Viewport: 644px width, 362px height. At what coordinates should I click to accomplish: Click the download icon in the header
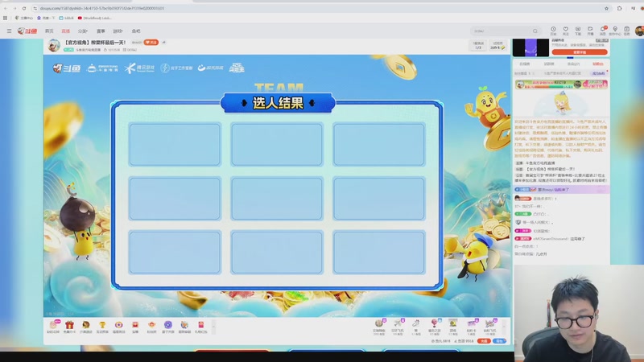coord(578,30)
